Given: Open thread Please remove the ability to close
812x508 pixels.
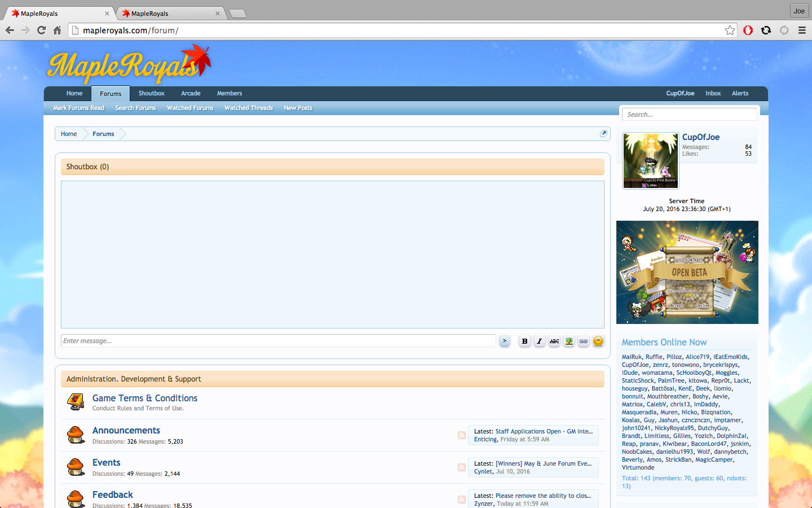Looking at the screenshot, I should pyautogui.click(x=544, y=496).
